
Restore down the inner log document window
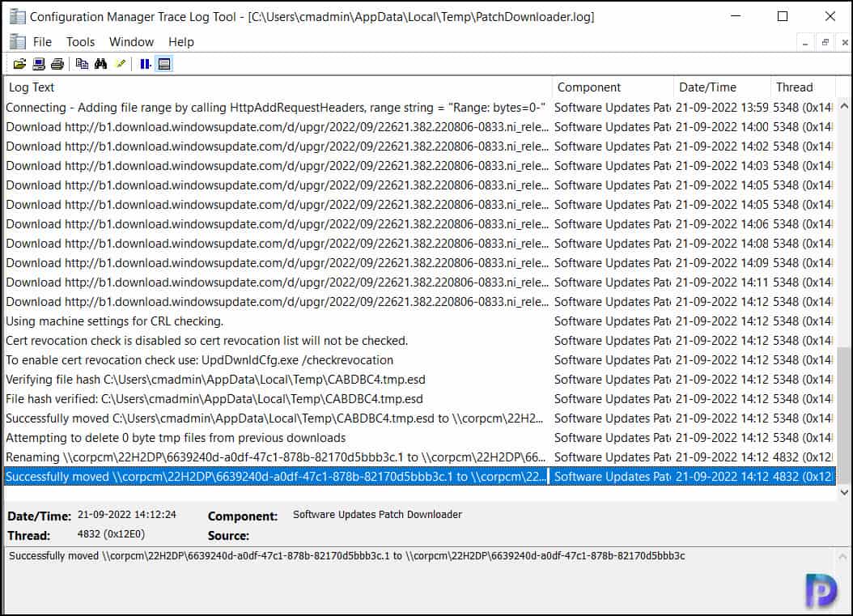(825, 42)
